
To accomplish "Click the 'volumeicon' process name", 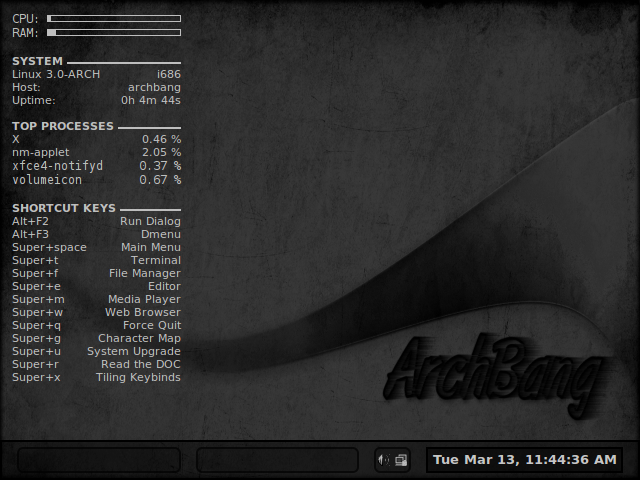I will tap(47, 180).
